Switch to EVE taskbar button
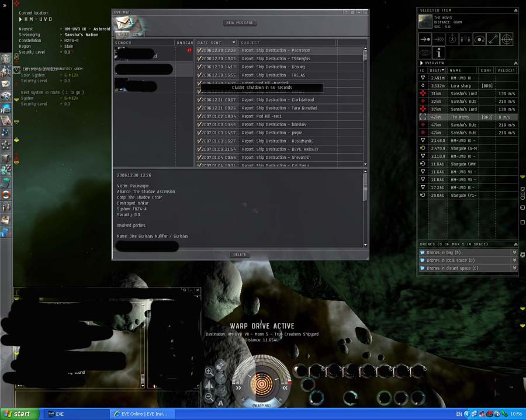 pos(76,414)
